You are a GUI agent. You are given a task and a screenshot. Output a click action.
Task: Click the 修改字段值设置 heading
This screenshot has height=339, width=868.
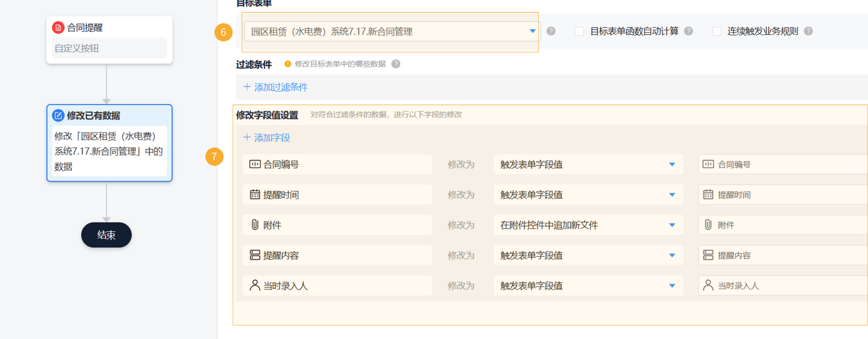coord(267,115)
